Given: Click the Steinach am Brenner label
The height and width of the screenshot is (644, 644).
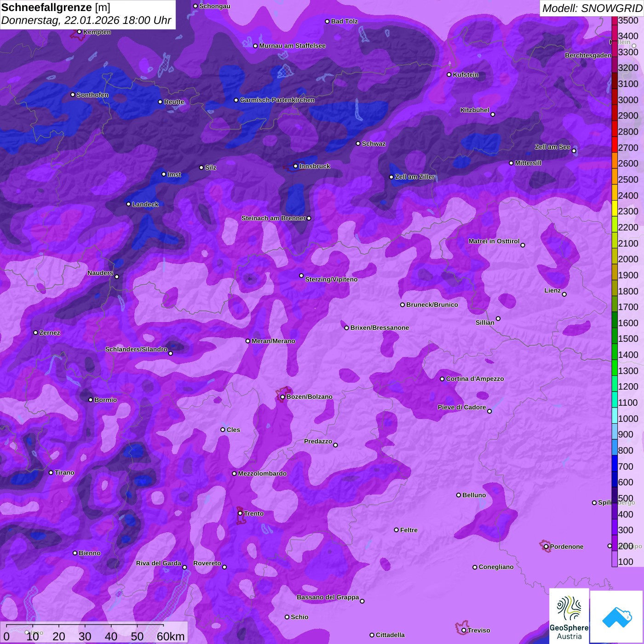Looking at the screenshot, I should (274, 218).
